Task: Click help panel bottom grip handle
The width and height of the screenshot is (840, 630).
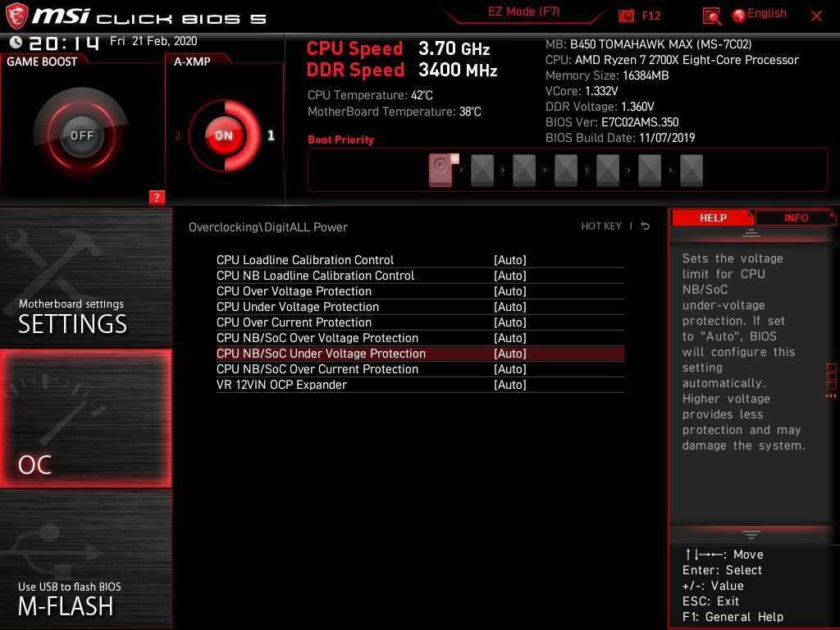Action: point(751,534)
